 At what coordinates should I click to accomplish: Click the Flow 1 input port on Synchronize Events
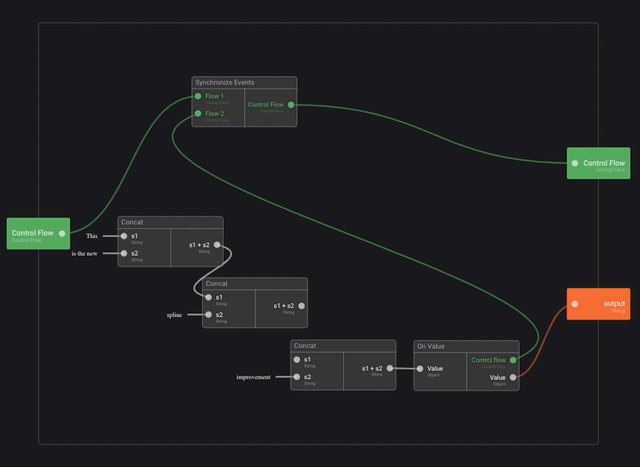click(198, 97)
